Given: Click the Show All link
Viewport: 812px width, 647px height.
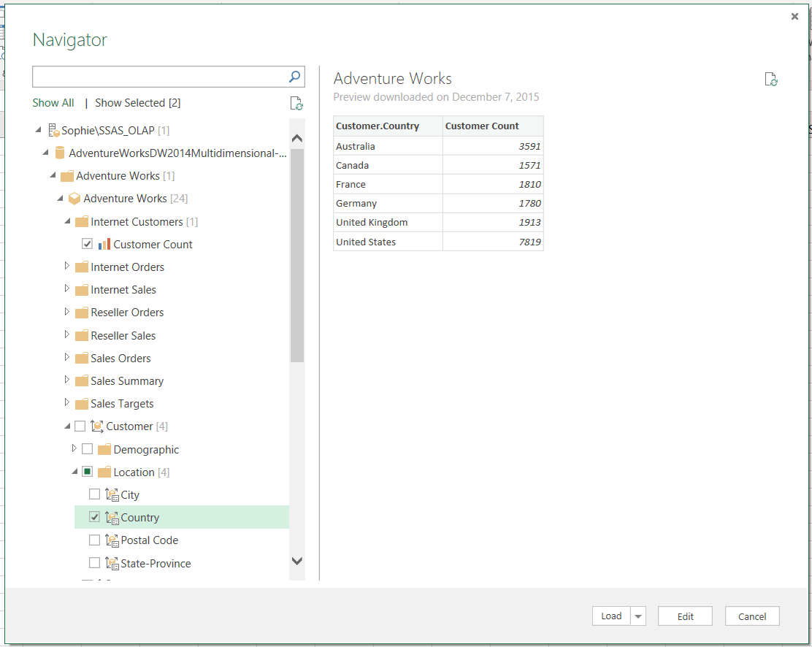Looking at the screenshot, I should pyautogui.click(x=53, y=103).
